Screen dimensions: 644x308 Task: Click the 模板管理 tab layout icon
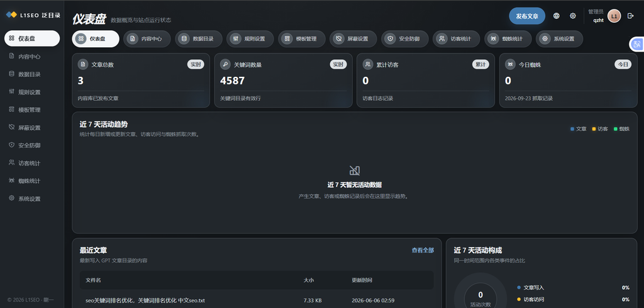(x=287, y=39)
